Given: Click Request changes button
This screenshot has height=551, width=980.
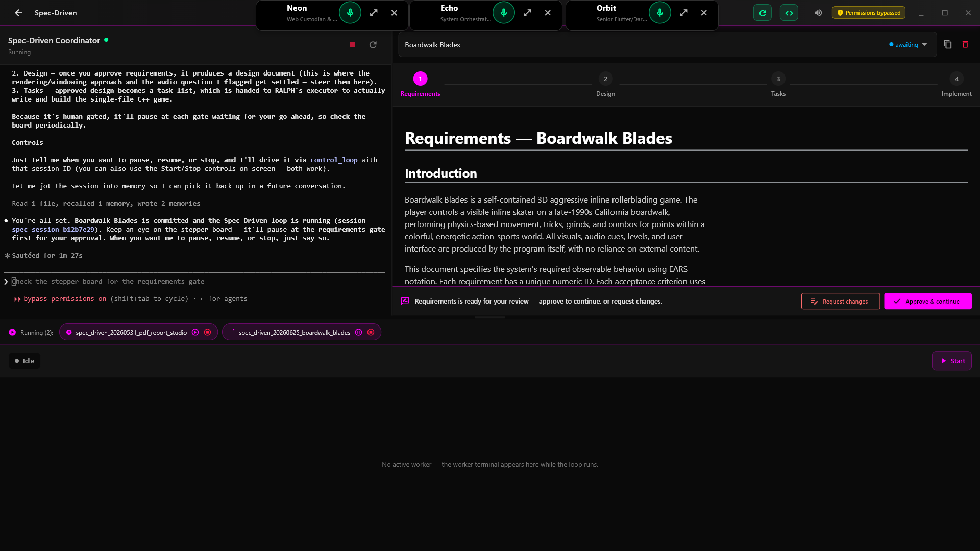Looking at the screenshot, I should pos(841,302).
